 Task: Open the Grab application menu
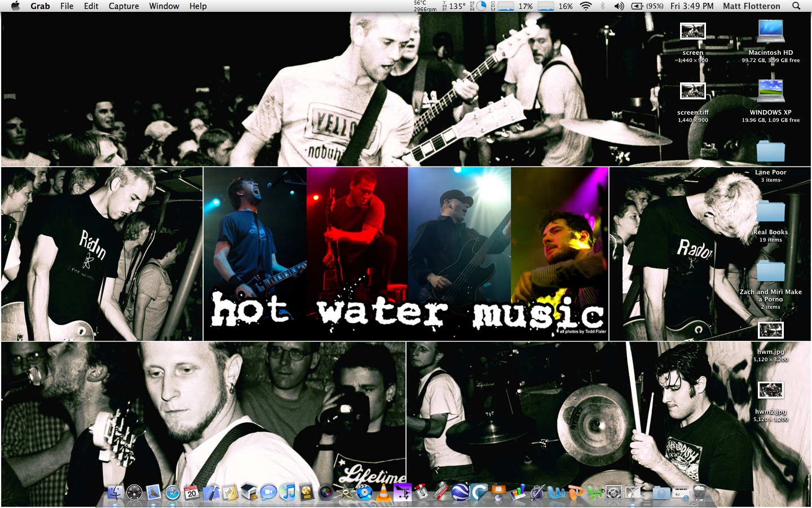40,6
